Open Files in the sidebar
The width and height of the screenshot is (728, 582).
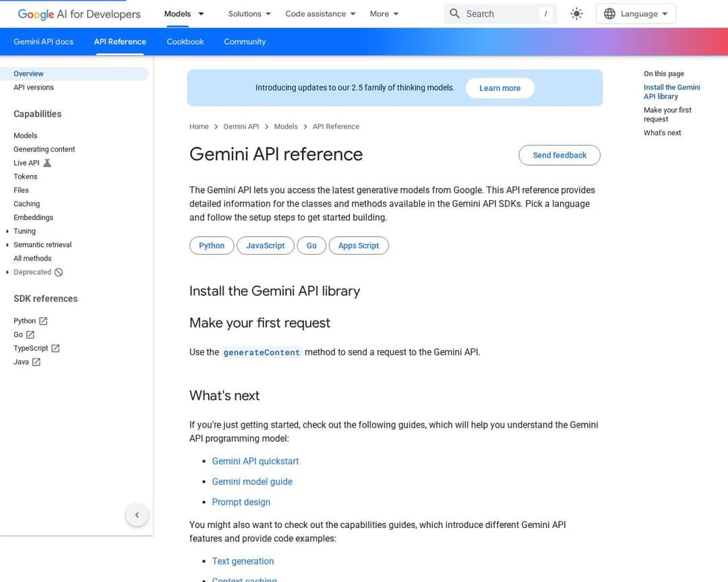tap(21, 190)
